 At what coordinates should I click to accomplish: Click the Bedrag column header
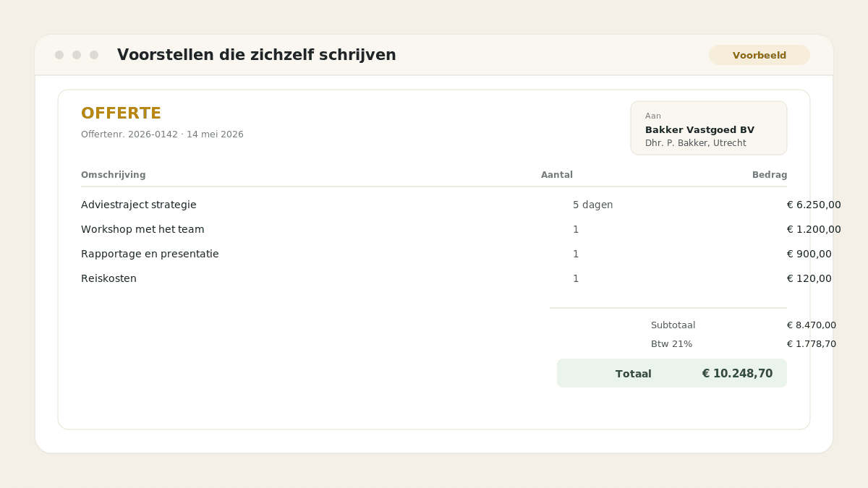click(x=770, y=175)
